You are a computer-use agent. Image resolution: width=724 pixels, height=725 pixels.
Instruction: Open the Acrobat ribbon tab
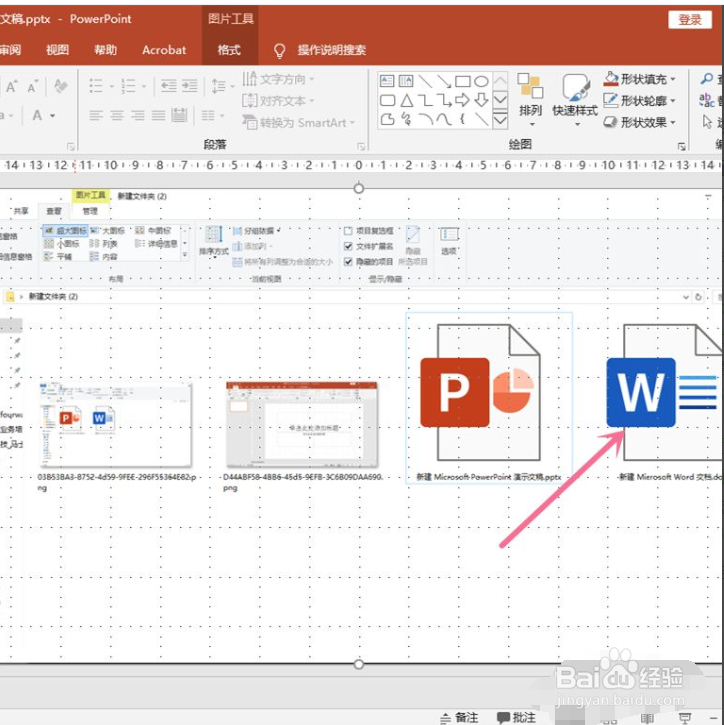coord(164,50)
